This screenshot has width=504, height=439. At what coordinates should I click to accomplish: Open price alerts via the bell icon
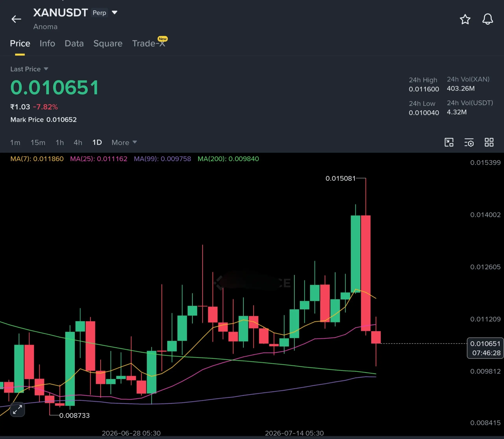(x=488, y=19)
